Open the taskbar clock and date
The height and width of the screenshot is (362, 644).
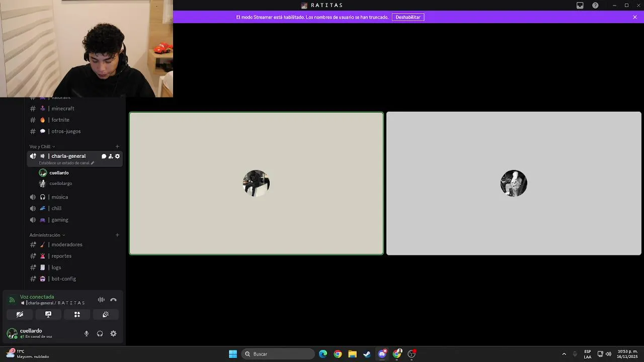pyautogui.click(x=627, y=354)
